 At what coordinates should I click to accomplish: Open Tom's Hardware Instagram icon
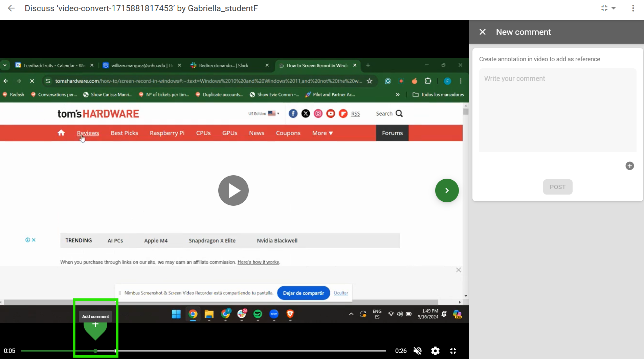coord(318,114)
